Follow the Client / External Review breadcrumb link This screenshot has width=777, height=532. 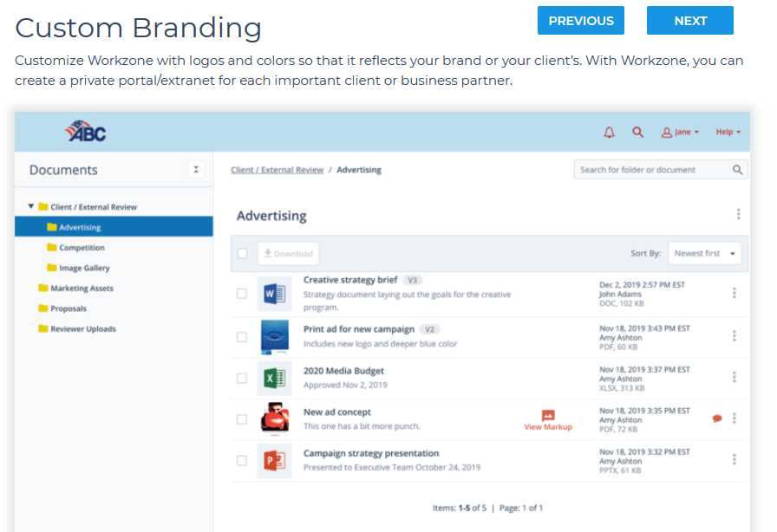point(277,170)
